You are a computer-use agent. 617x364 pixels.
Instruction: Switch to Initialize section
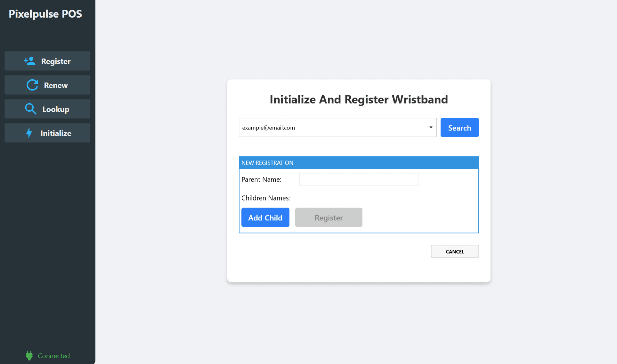[47, 133]
